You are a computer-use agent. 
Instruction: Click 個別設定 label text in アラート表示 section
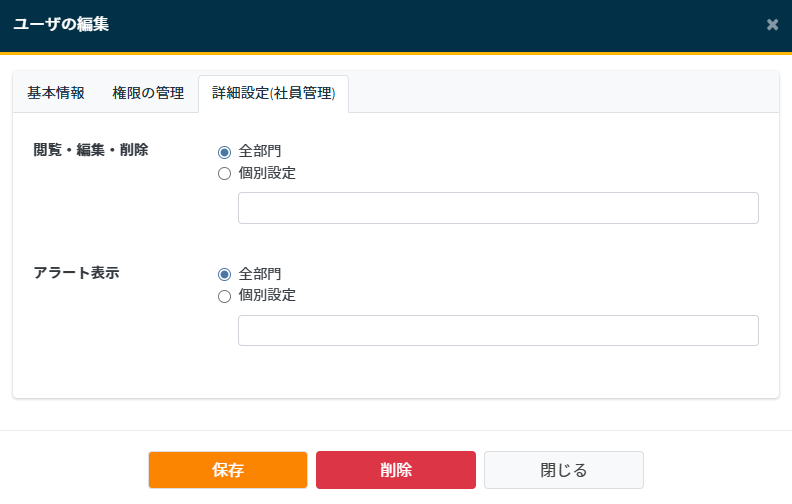pyautogui.click(x=267, y=295)
